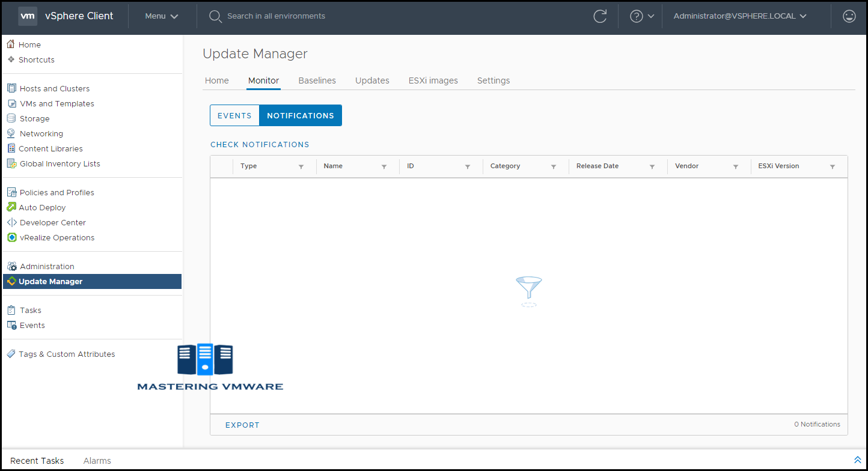Click the VMs and Templates icon
This screenshot has width=868, height=471.
pyautogui.click(x=11, y=103)
